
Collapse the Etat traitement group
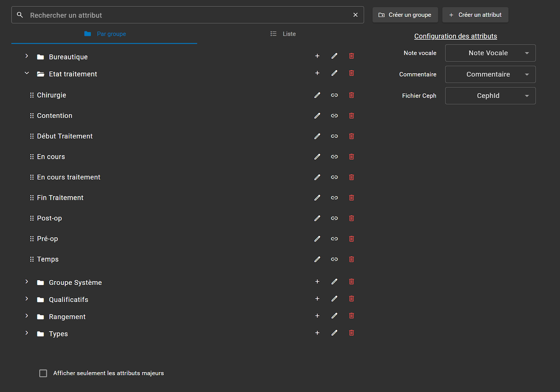click(27, 73)
